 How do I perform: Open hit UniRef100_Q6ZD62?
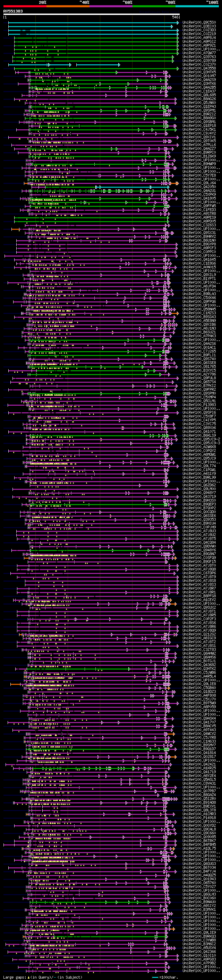[199, 485]
